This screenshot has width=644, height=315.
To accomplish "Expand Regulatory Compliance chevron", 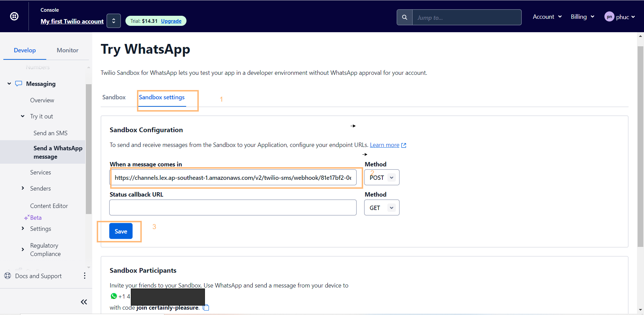I will click(22, 250).
